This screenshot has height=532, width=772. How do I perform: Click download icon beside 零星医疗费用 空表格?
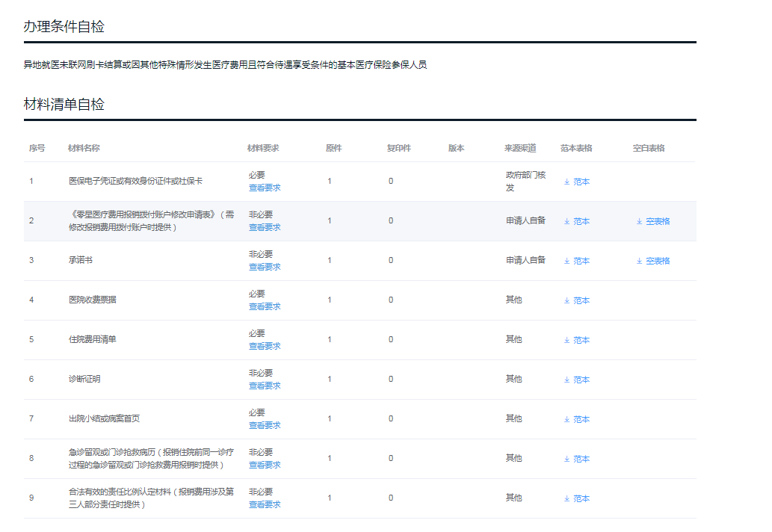639,221
